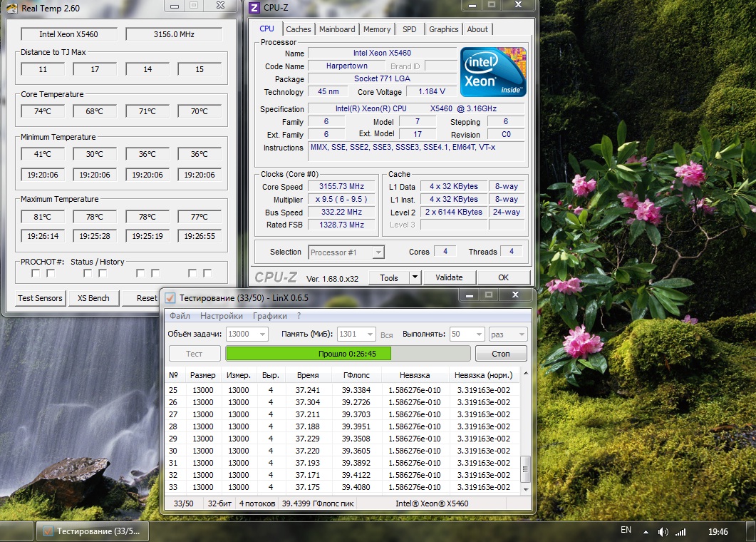Click the ГФлопс column header
This screenshot has height=542, width=756.
pos(356,375)
